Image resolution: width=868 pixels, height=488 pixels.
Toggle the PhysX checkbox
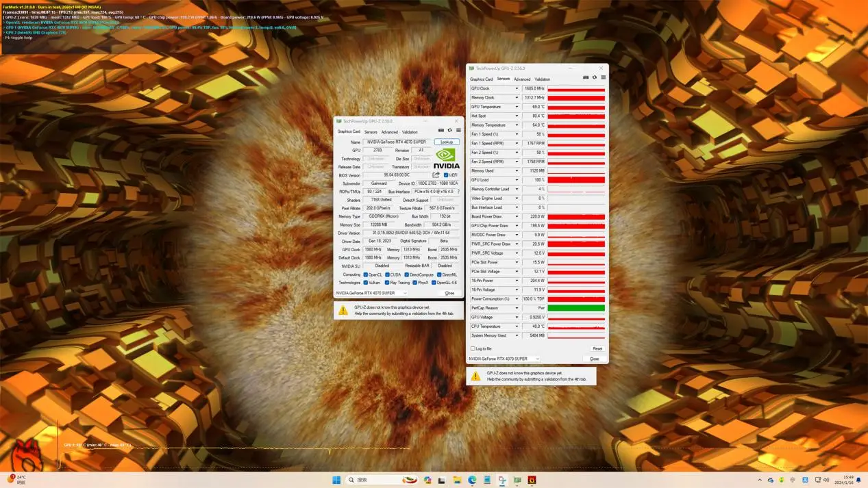point(414,283)
